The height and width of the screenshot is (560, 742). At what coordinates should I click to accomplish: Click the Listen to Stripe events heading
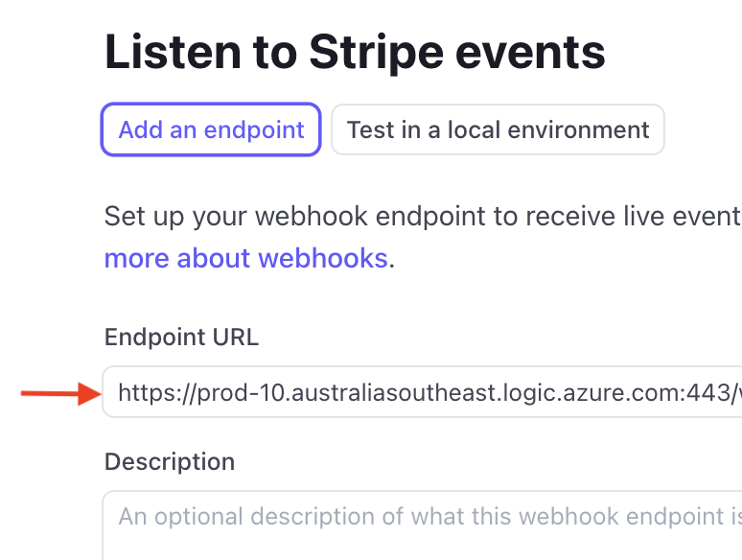(355, 52)
